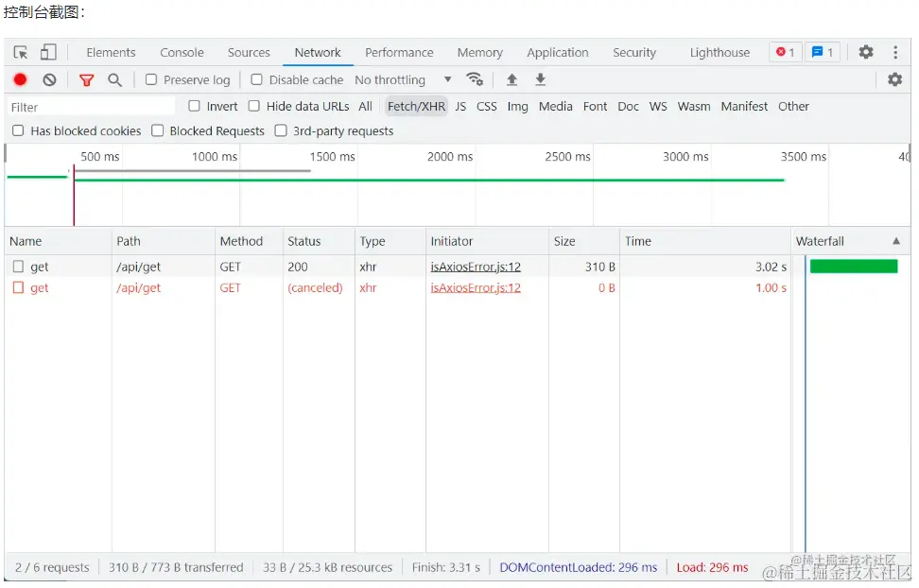Open isAxiosError.js:12 link in the canceled row
This screenshot has width=919, height=588.
click(x=476, y=287)
